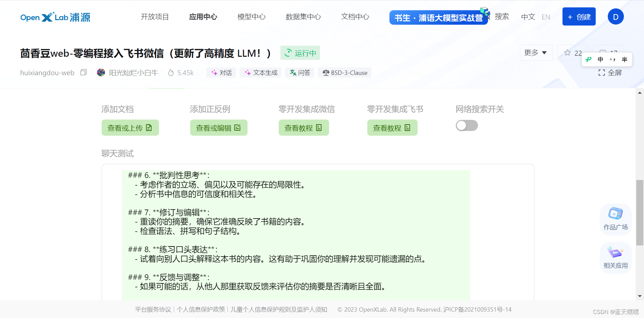Open the 模型中心 menu
The height and width of the screenshot is (318, 644).
pos(251,17)
